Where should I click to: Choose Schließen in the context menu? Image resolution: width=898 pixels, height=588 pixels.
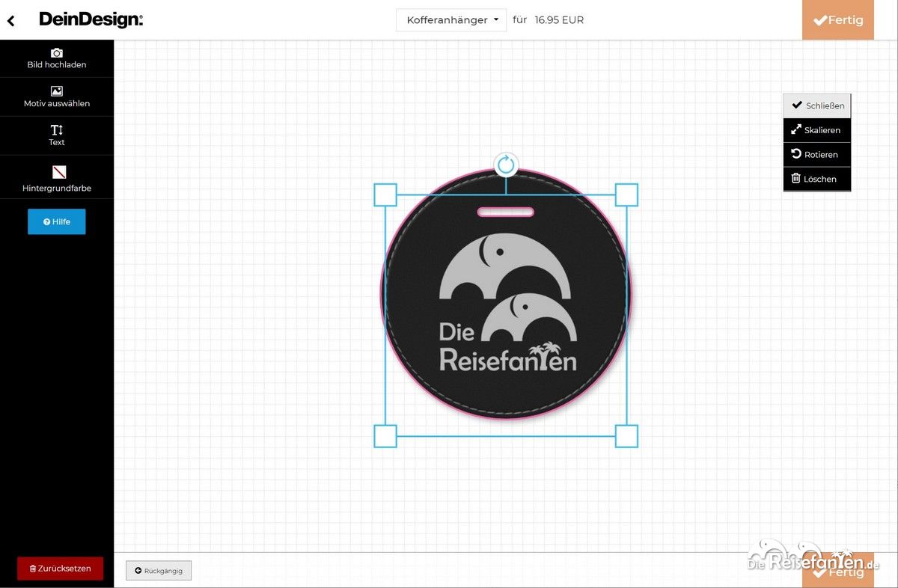click(x=817, y=105)
